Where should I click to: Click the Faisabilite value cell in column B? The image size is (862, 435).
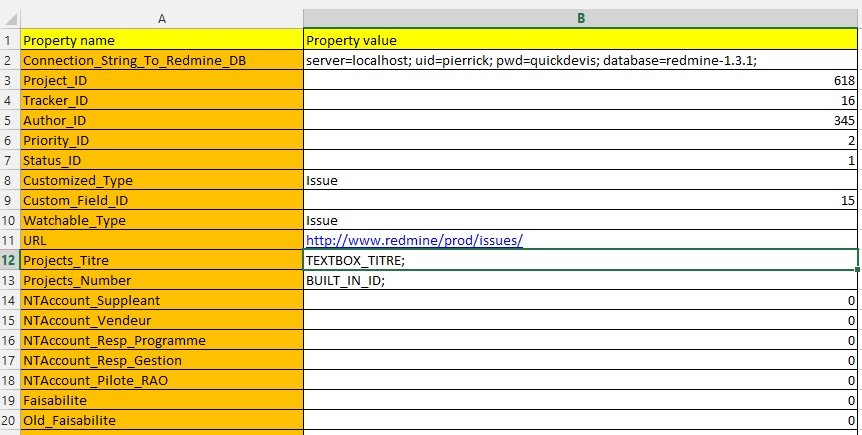pyautogui.click(x=581, y=401)
